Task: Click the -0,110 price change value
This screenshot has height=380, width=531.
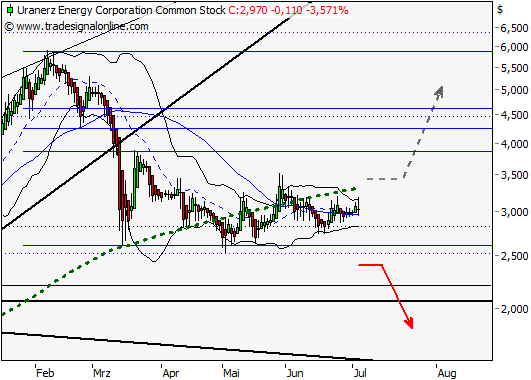Action: pyautogui.click(x=286, y=10)
